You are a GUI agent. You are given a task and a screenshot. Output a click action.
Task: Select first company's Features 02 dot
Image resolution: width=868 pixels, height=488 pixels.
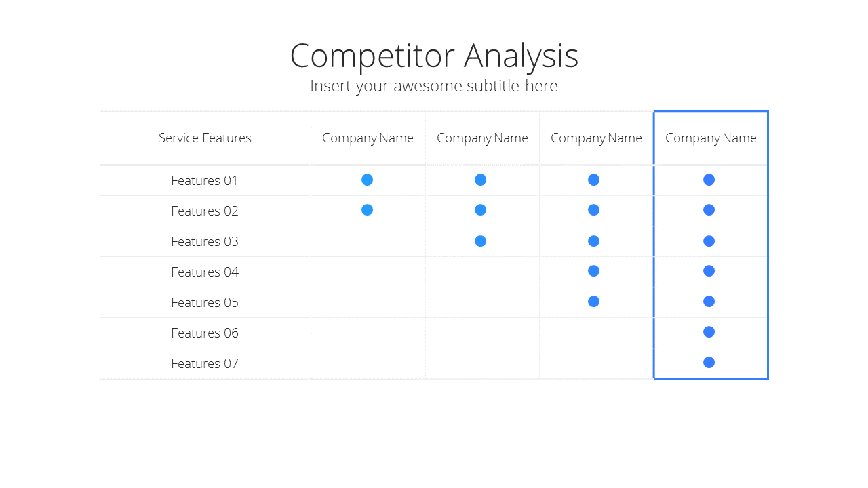tap(367, 210)
